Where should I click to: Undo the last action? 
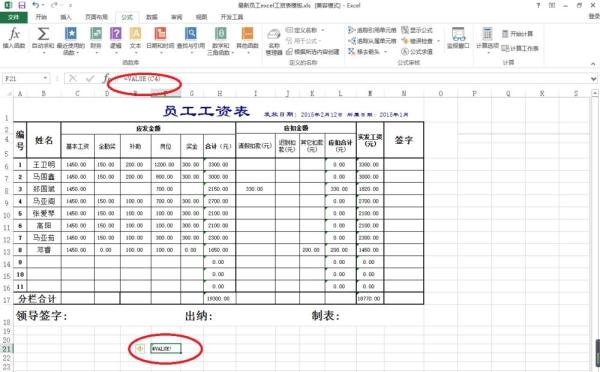(x=36, y=5)
